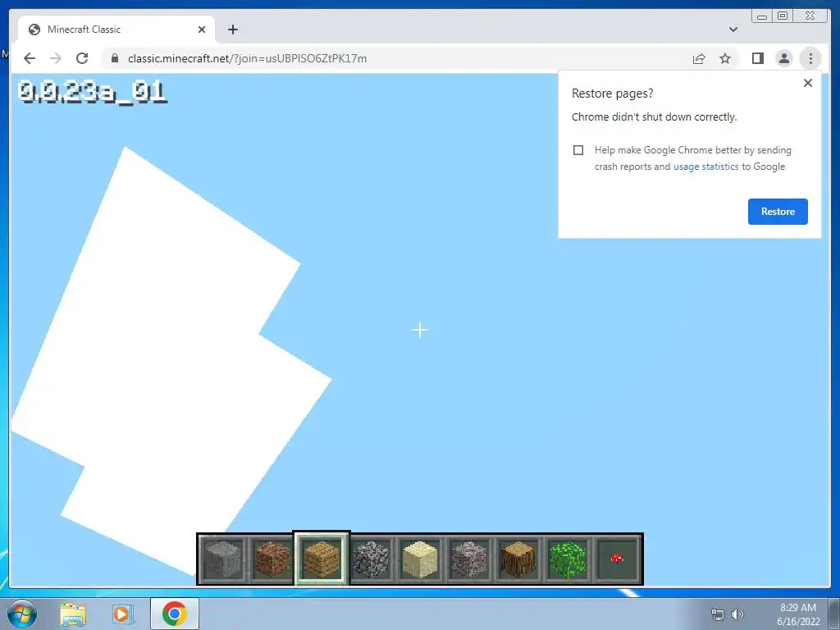Viewport: 840px width, 630px height.
Task: Click Show desktop button on taskbar
Action: (x=834, y=614)
